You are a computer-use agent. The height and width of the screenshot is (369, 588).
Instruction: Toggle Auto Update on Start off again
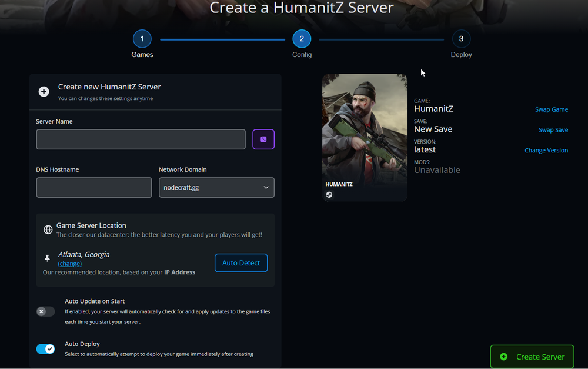[45, 311]
